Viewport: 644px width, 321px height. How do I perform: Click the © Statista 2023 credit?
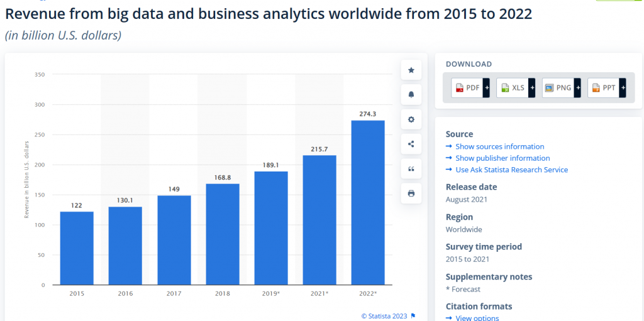click(x=384, y=316)
